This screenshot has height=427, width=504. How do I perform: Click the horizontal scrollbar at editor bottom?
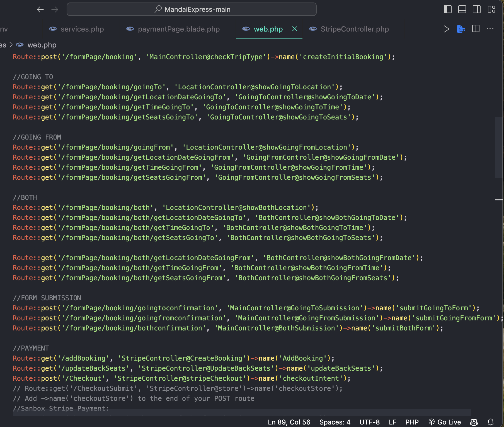(x=242, y=412)
